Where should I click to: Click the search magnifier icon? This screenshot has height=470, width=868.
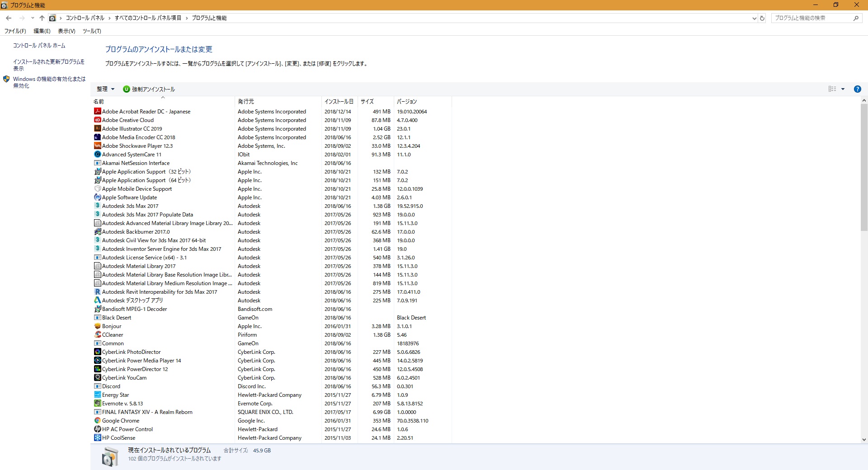[x=856, y=18]
